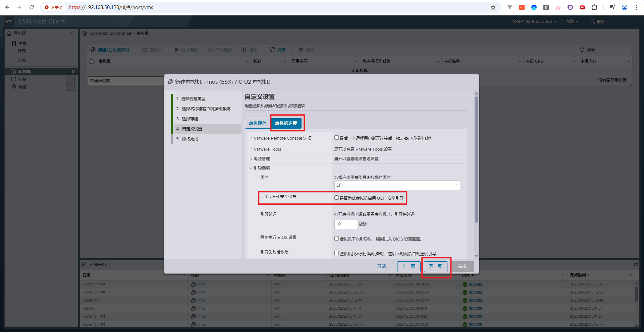644x332 pixels.
Task: Open the browser extensions puzzle icon
Action: pyautogui.click(x=594, y=7)
